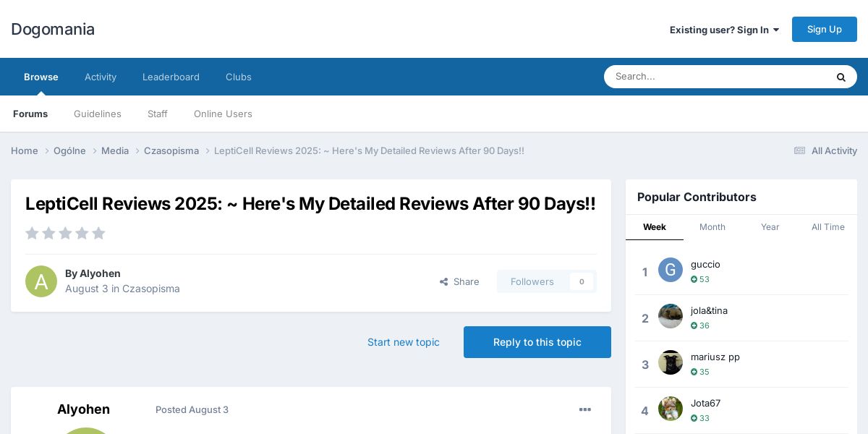Screen dimensions: 868x434
Task: Open the All Activity link
Action: [x=825, y=150]
